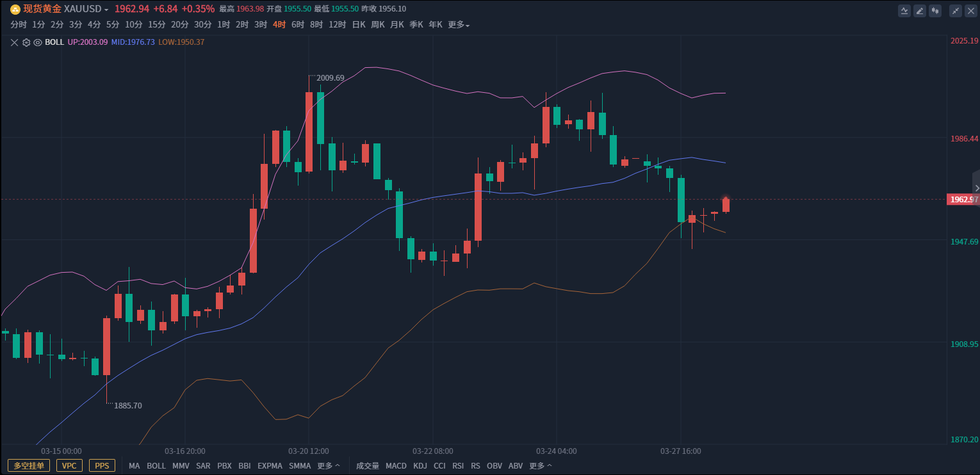Viewport: 980px width, 475px height.
Task: Show the RS sub-indicator
Action: 475,466
